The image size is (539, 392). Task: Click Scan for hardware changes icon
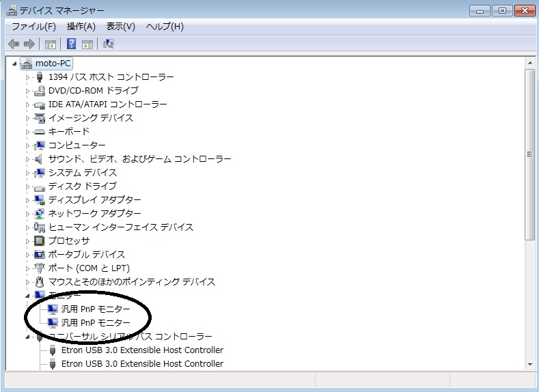pos(109,44)
